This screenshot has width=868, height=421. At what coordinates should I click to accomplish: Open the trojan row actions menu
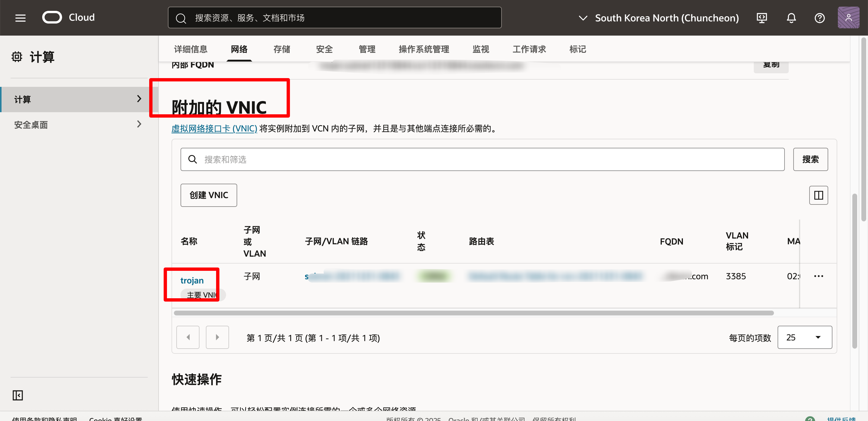pos(818,277)
